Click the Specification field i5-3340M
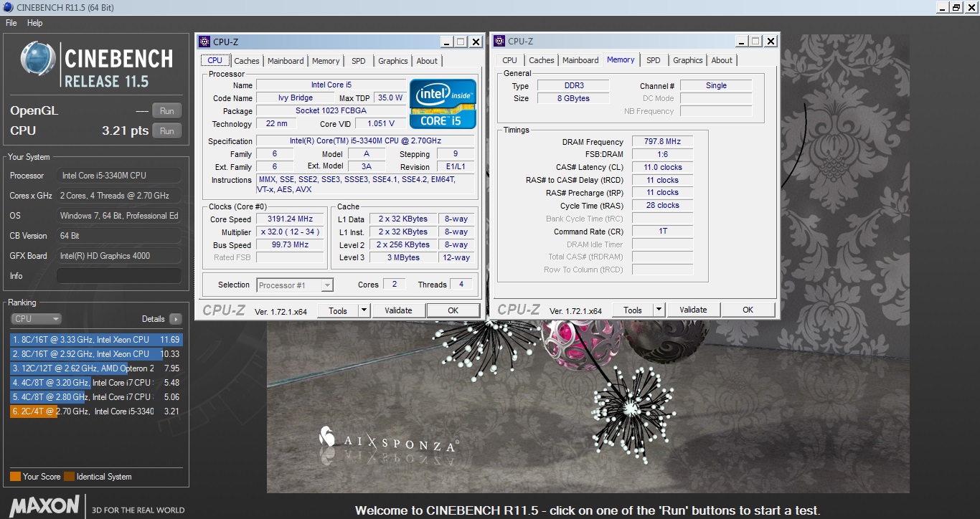Viewport: 980px width, 519px height. point(365,141)
